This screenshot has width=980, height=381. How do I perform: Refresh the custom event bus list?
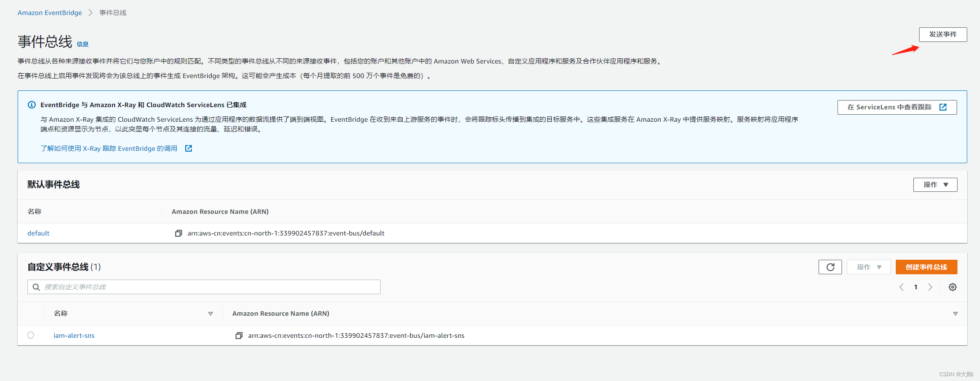pyautogui.click(x=830, y=267)
